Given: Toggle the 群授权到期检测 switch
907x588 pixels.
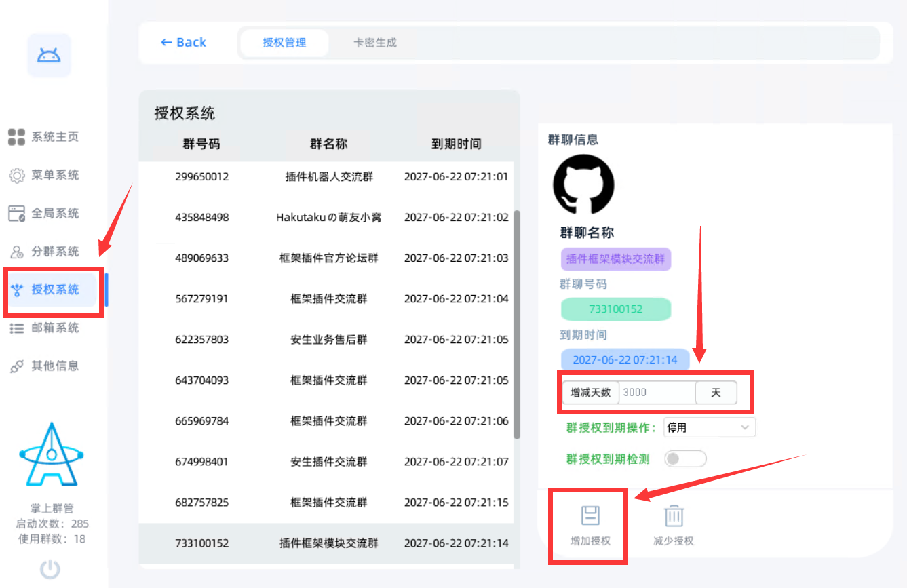Looking at the screenshot, I should [685, 459].
